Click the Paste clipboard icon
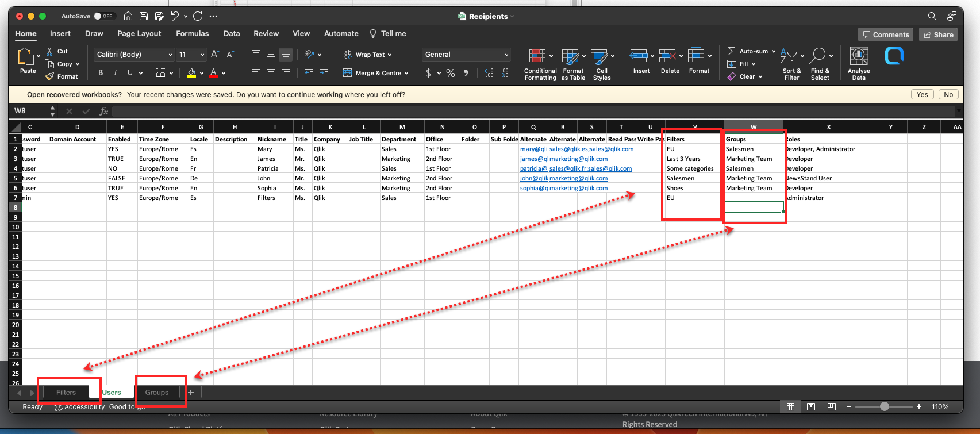Viewport: 980px width, 434px height. [26, 57]
